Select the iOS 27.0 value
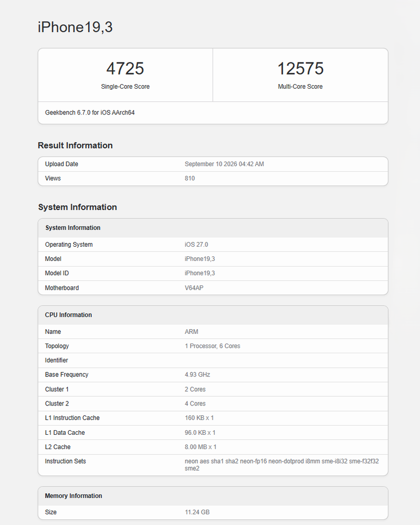420x525 pixels. (196, 245)
